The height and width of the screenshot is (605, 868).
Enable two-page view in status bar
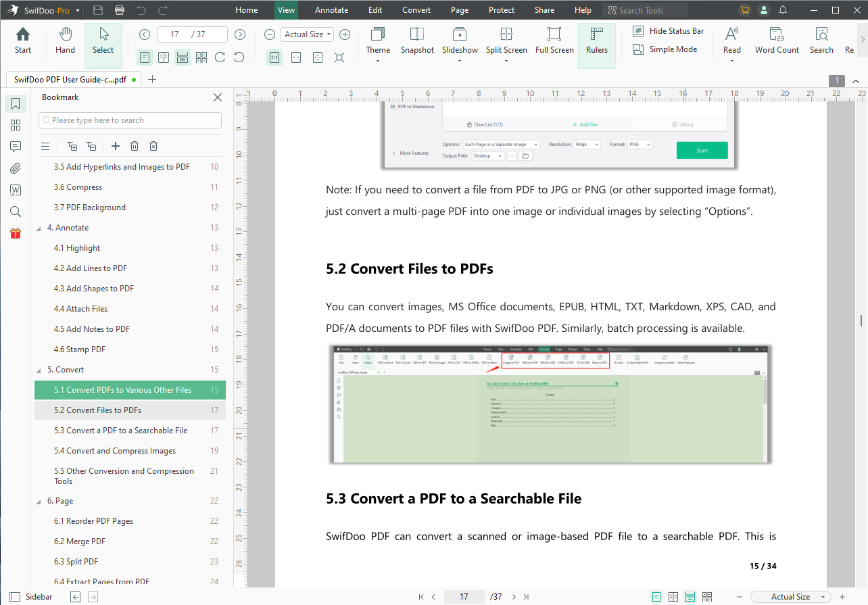(x=673, y=597)
